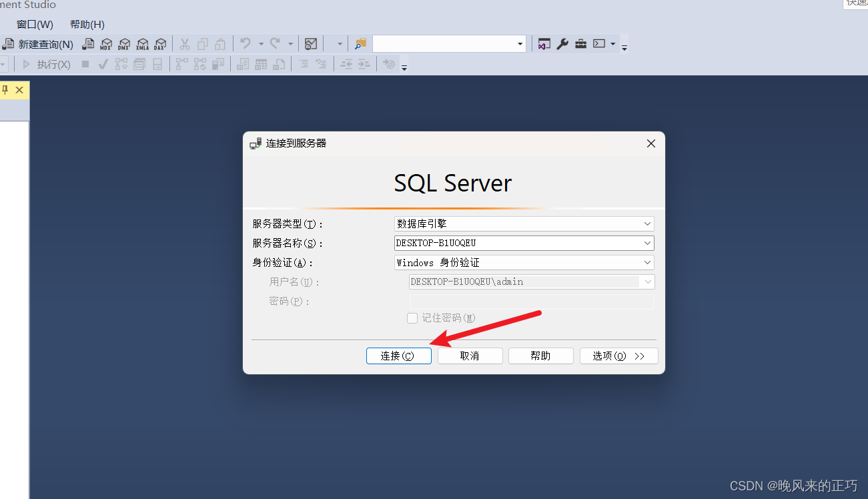Open the Help (帮助) menu

pyautogui.click(x=87, y=24)
